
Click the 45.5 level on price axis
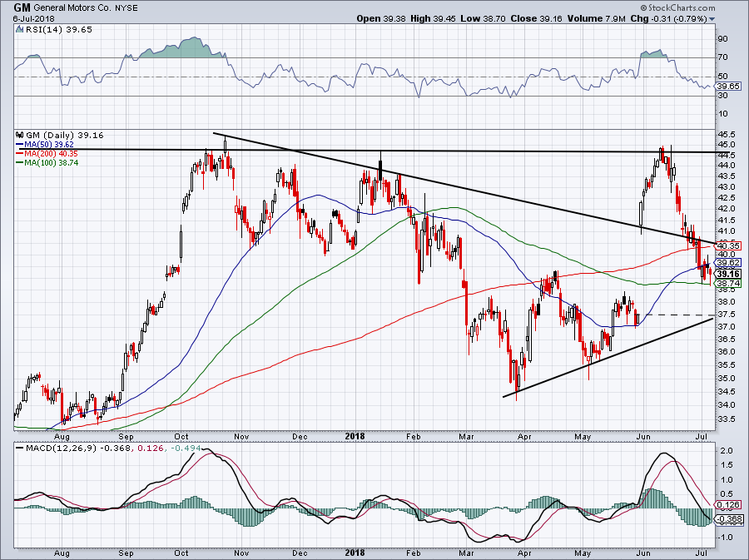726,135
